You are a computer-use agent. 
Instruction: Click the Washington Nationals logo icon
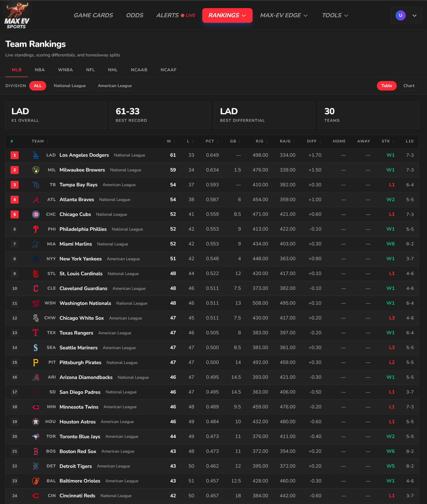tap(36, 303)
